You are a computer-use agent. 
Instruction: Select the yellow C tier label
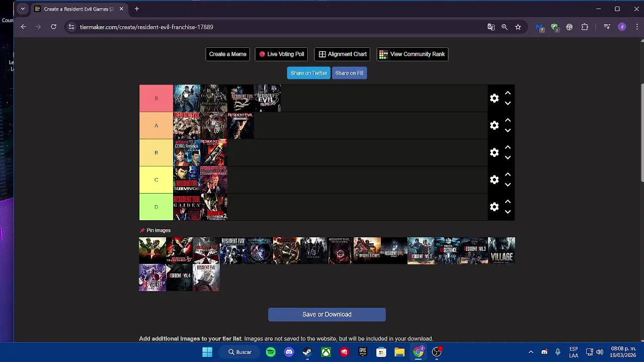tap(156, 179)
